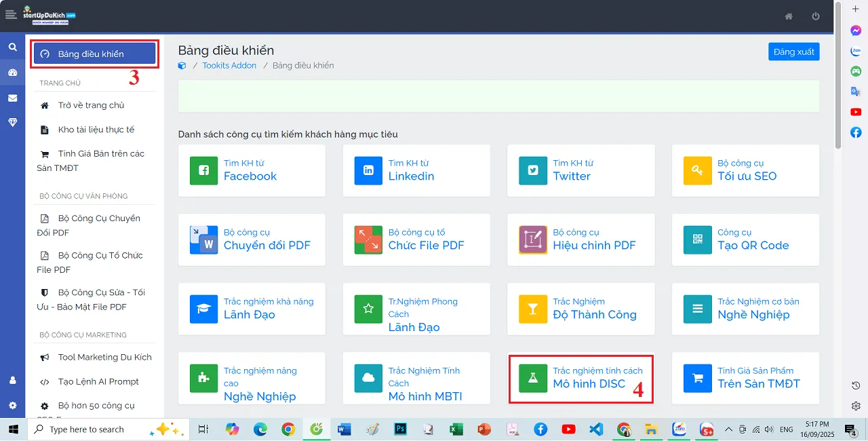Open Kho tài liệu thực tế in the side menu
Image resolution: width=868 pixels, height=441 pixels.
pos(91,130)
